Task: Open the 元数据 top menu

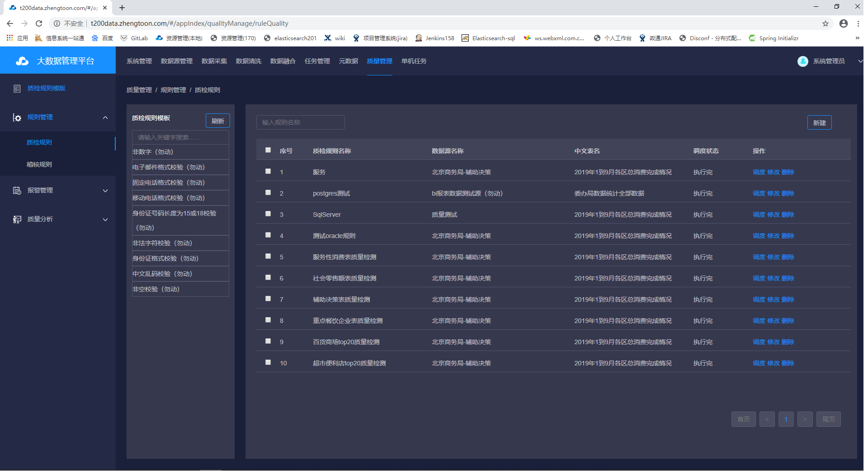Action: coord(349,61)
